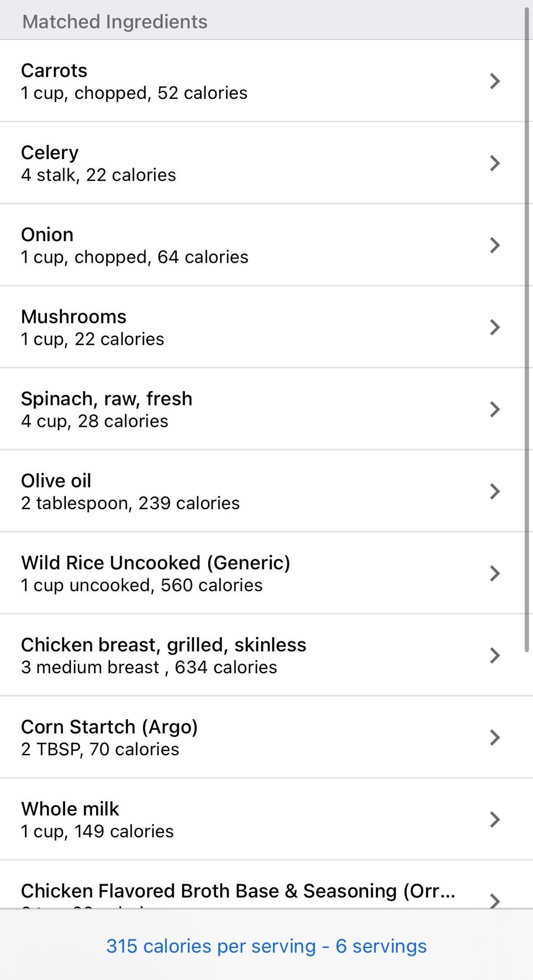Click the Spinach row chevron
This screenshot has height=980, width=533.
pyautogui.click(x=495, y=409)
